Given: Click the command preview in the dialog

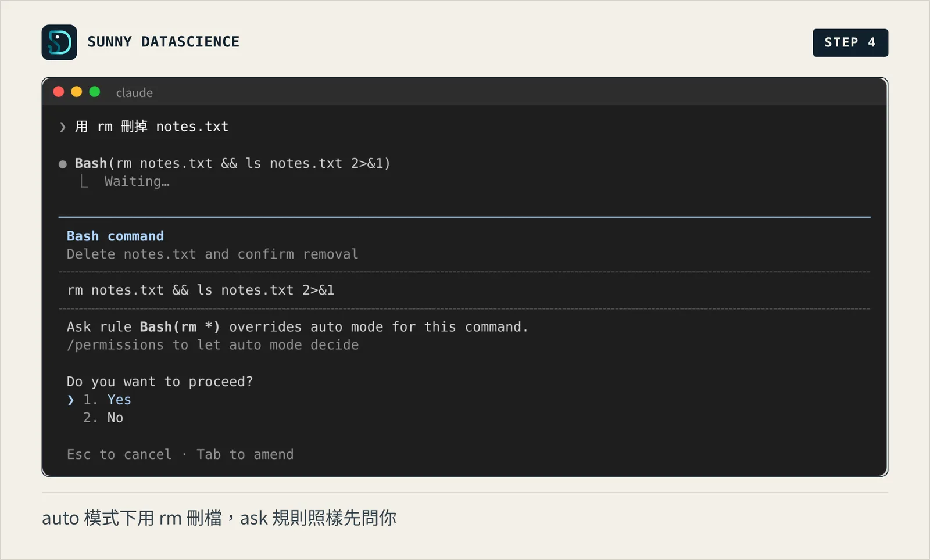Looking at the screenshot, I should 201,290.
